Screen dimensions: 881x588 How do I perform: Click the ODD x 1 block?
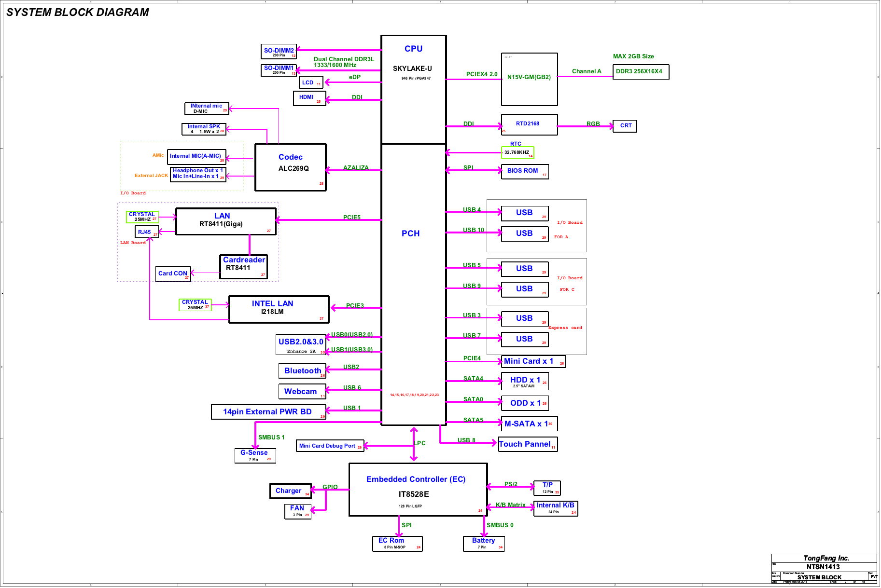525,403
